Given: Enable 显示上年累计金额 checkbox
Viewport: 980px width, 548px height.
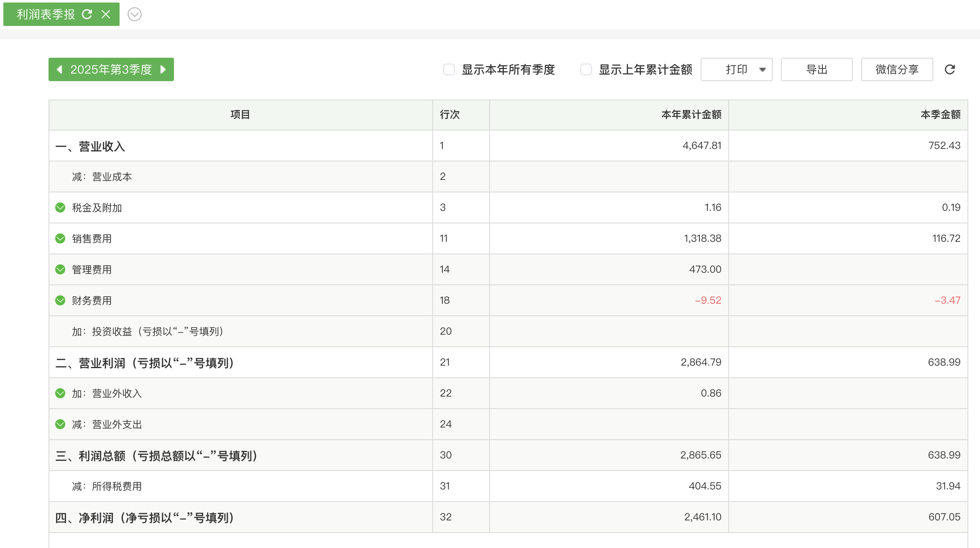Looking at the screenshot, I should tap(586, 69).
